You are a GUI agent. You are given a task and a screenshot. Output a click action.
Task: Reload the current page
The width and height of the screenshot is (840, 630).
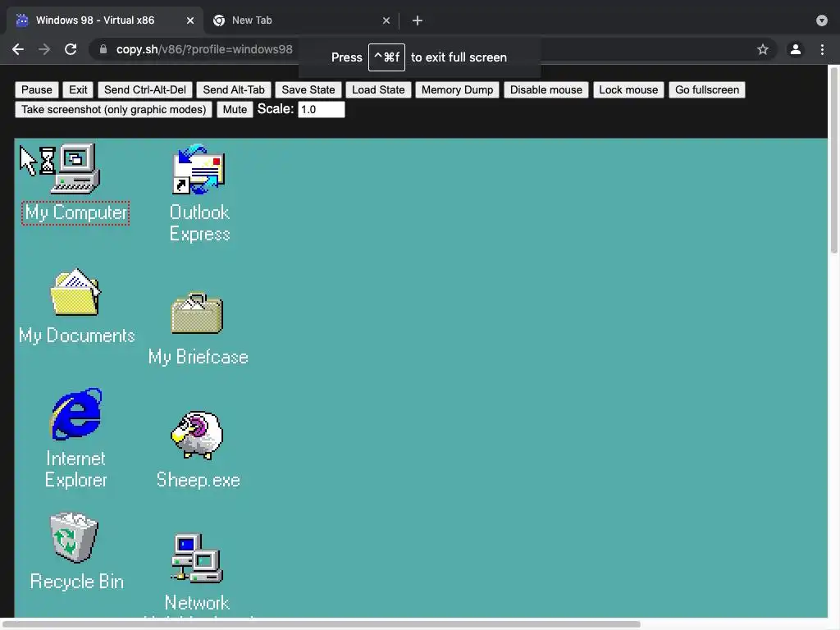(71, 49)
